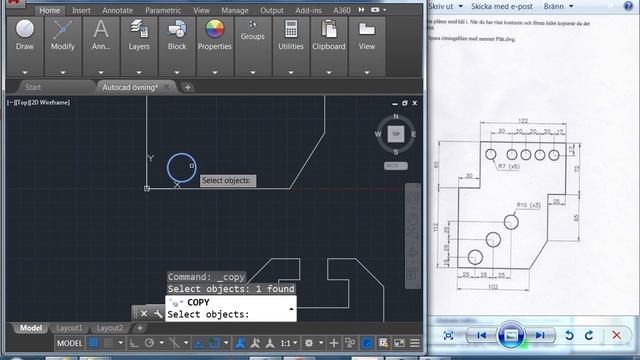Open the Annotation panel with the letter A
Image resolution: width=640 pixels, height=360 pixels.
pos(101,46)
